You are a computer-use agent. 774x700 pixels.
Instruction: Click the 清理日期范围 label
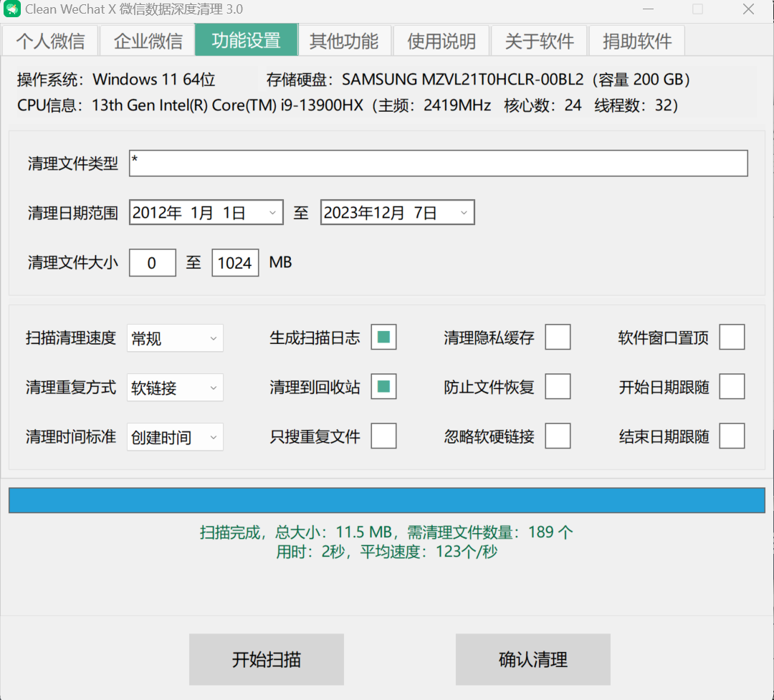(x=73, y=213)
